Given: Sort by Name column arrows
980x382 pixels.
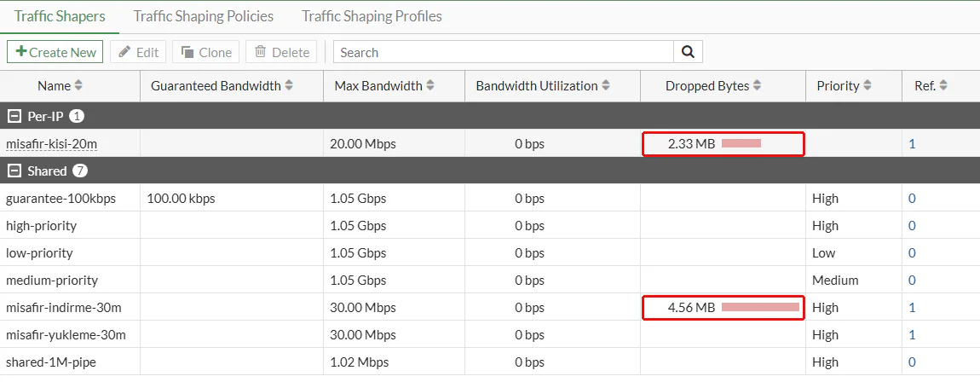Looking at the screenshot, I should (x=78, y=85).
